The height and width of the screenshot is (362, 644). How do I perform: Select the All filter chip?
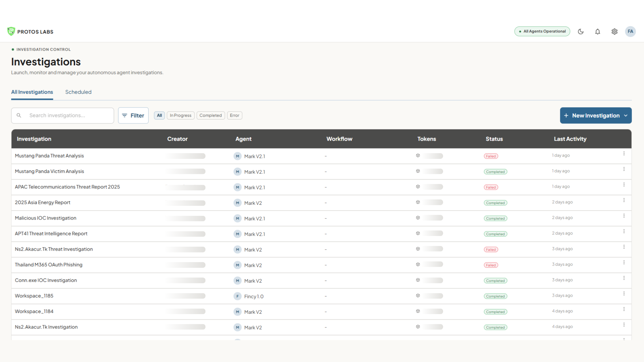159,115
